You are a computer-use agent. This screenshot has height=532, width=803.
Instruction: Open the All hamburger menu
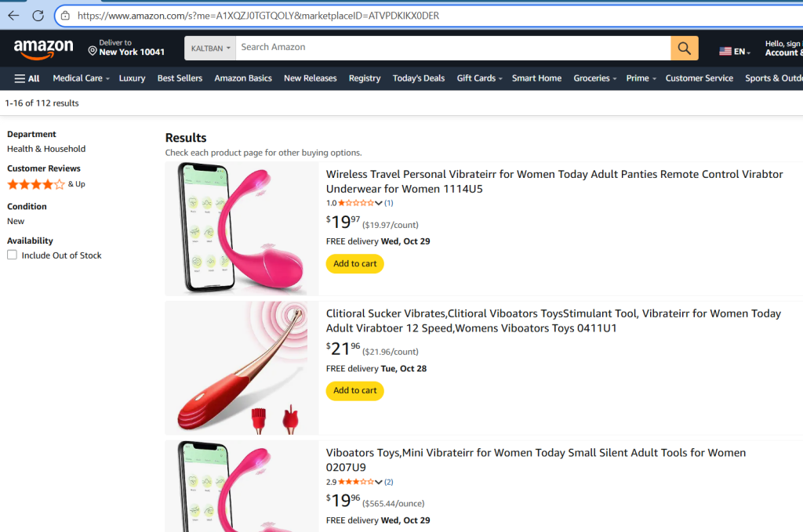[27, 78]
